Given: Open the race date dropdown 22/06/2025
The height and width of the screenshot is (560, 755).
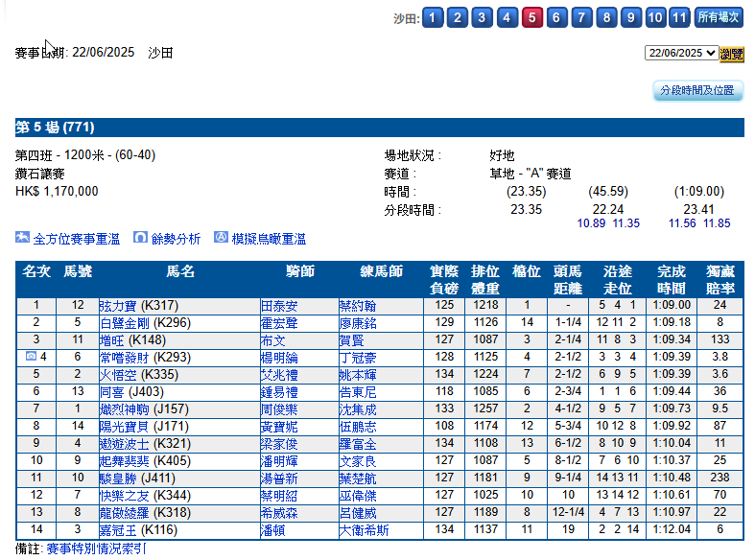Looking at the screenshot, I should pos(681,53).
